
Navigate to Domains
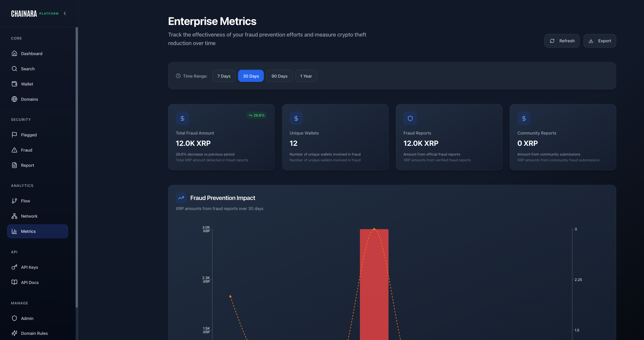tap(37, 99)
